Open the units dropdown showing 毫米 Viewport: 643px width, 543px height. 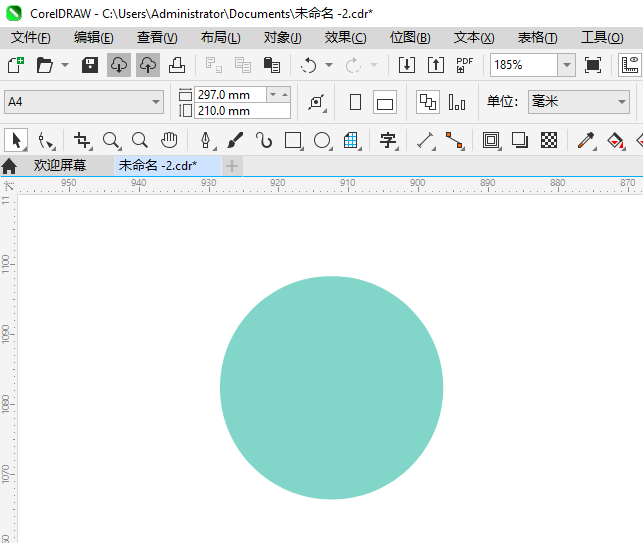(x=579, y=102)
